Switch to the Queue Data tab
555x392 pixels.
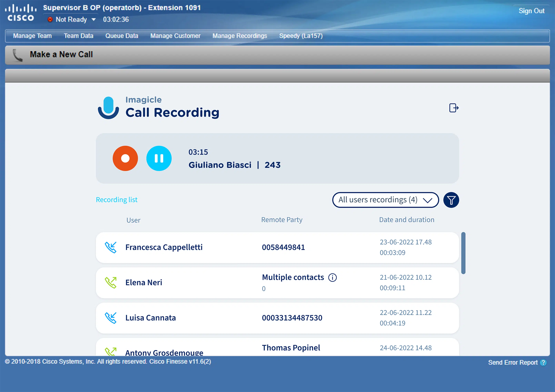[x=122, y=36]
